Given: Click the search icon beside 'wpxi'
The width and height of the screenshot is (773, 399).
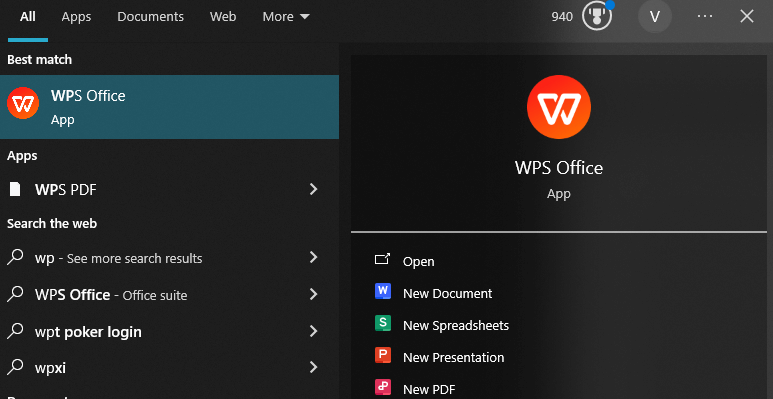Looking at the screenshot, I should pos(15,367).
